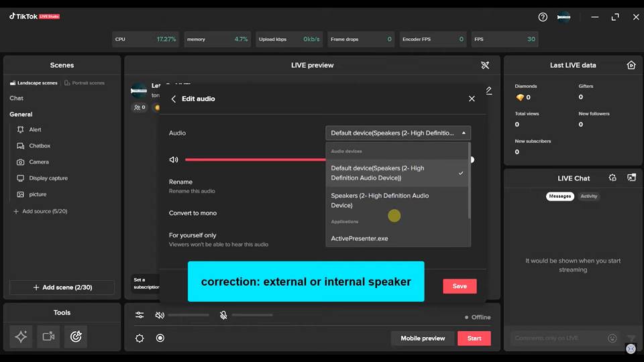Open the virtual camera tool
Viewport: 644px width, 362px height.
click(48, 337)
